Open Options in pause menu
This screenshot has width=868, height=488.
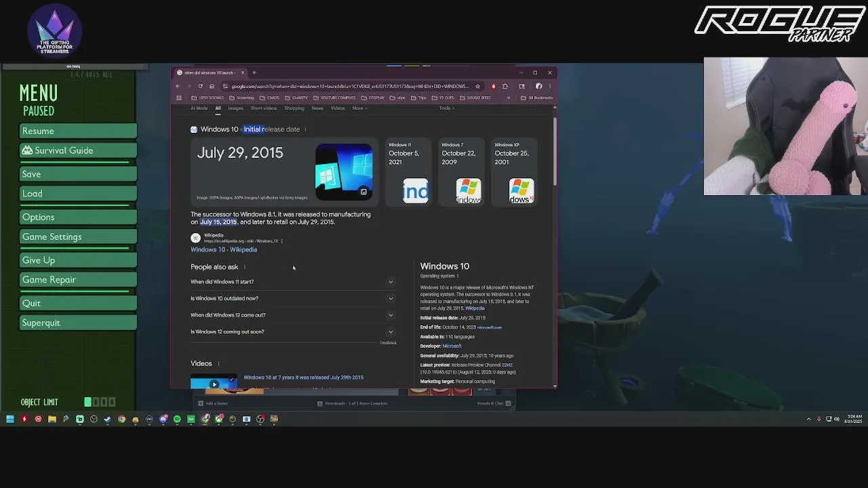pyautogui.click(x=78, y=217)
